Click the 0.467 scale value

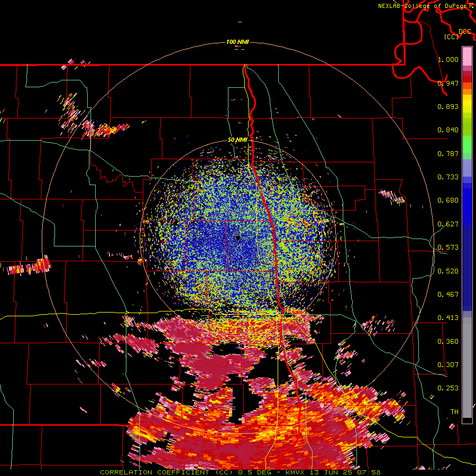point(448,295)
